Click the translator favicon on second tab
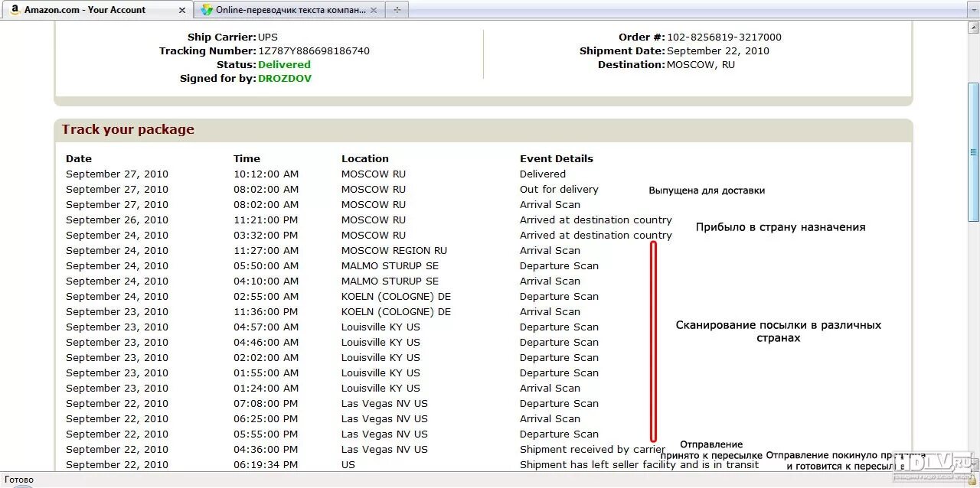The height and width of the screenshot is (488, 980). 207,10
